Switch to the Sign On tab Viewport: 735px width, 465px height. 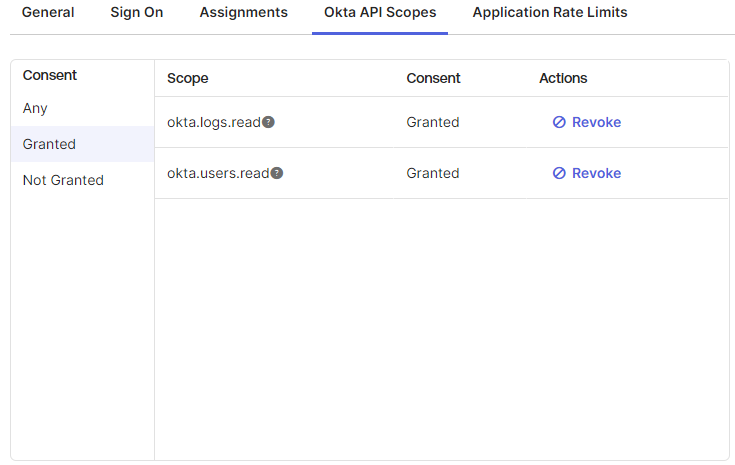pyautogui.click(x=136, y=12)
